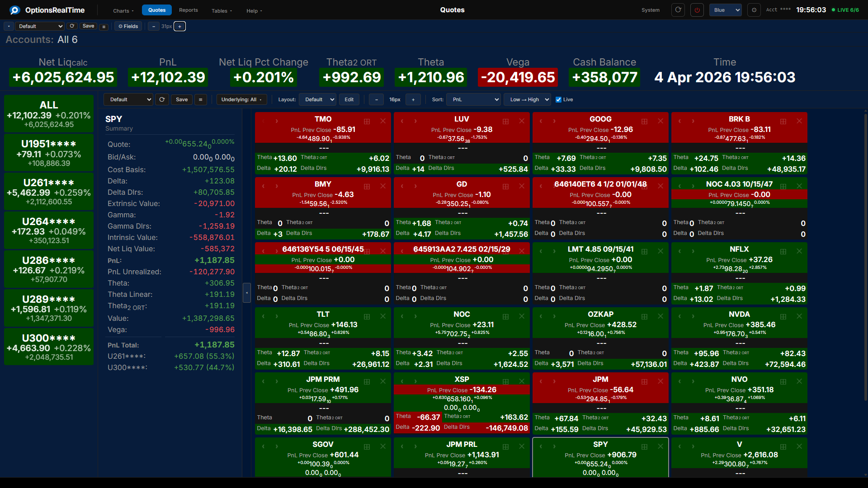The width and height of the screenshot is (868, 488).
Task: Click the grid icon on the TMO tile
Action: [367, 121]
